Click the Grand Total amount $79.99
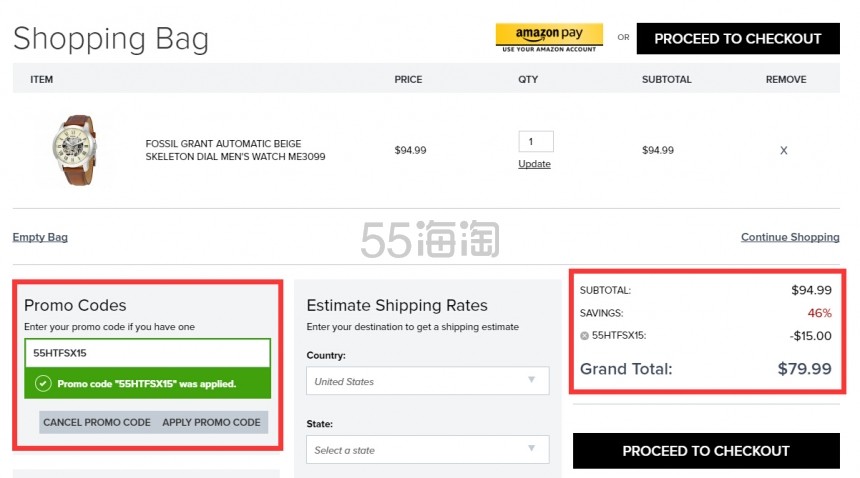The width and height of the screenshot is (860, 478). point(804,369)
